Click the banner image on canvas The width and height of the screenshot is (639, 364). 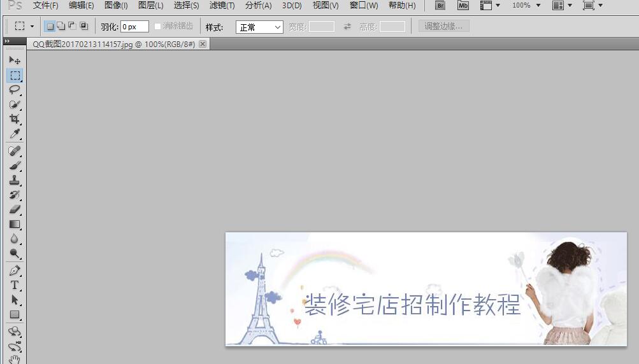(x=426, y=289)
